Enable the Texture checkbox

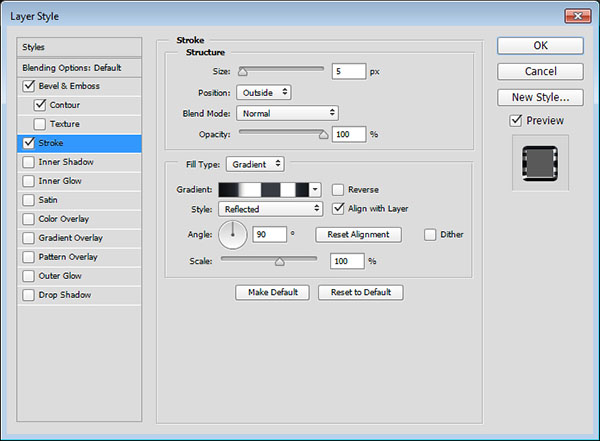tap(40, 124)
